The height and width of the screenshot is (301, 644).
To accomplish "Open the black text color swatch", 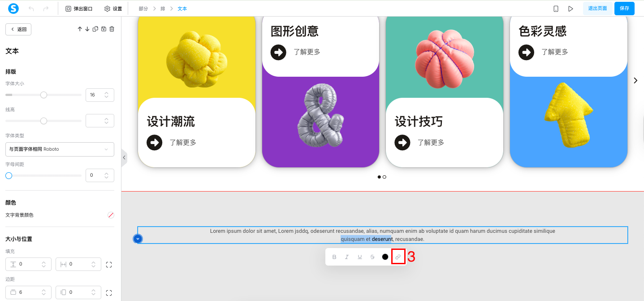I will [385, 257].
